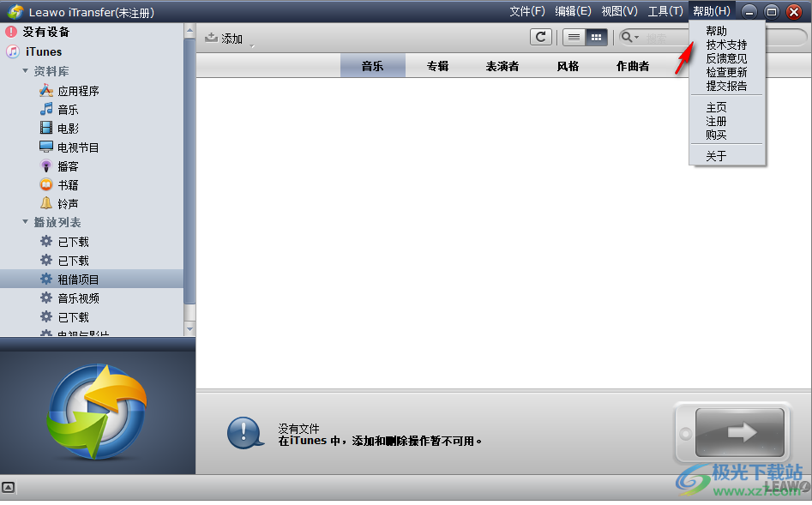Screen dimensions: 812x505
Task: Click the monitor icon beside 电视节目
Action: [46, 147]
